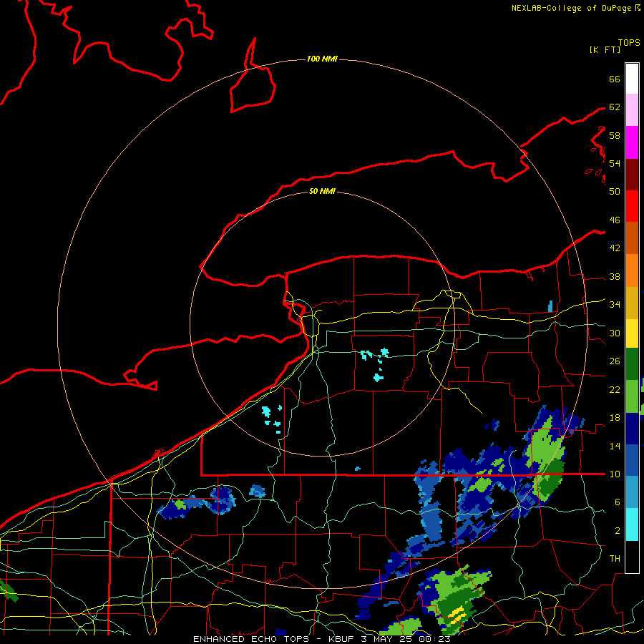Image resolution: width=644 pixels, height=644 pixels.
Task: Click the "10" legend value
Action: (615, 474)
